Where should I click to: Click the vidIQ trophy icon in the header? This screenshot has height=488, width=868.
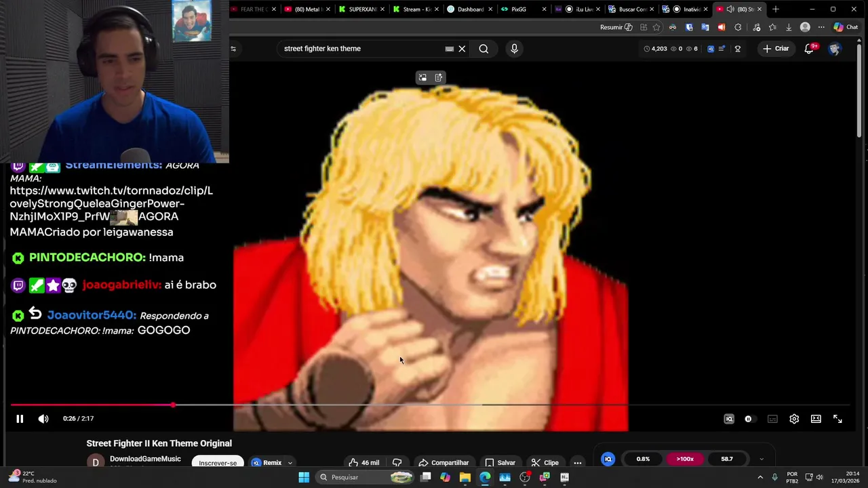(x=738, y=49)
